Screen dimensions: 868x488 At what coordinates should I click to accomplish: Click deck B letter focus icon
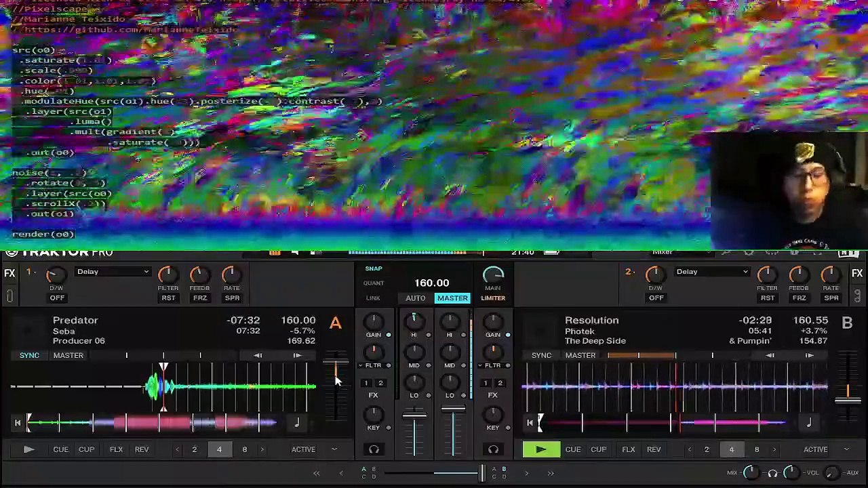tap(847, 323)
